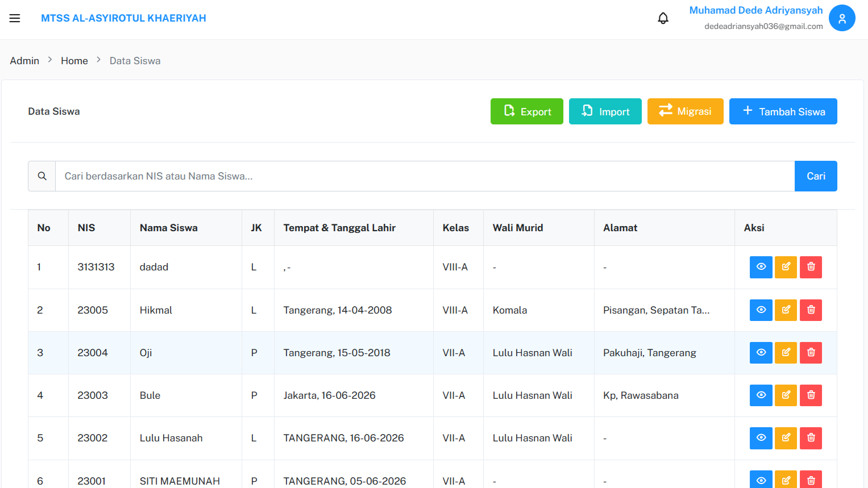Focus the NIS or Nama Siswa search field
The width and height of the screenshot is (868, 488).
pos(425,176)
